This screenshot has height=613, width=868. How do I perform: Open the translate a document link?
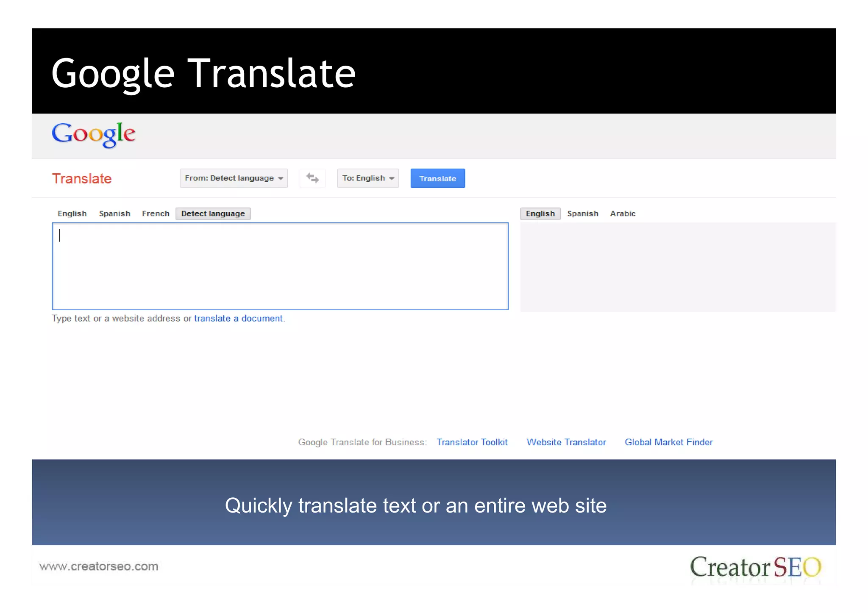238,319
